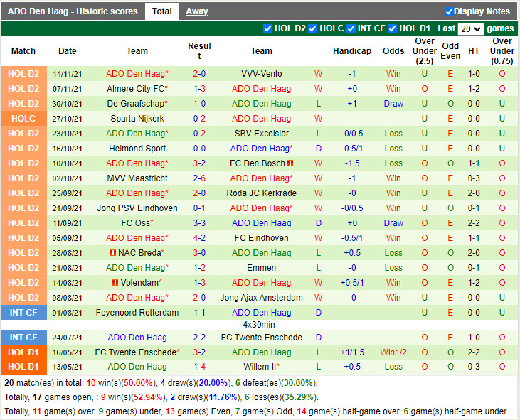Select the date 14/11/21
Screen dimensions: 520x420
(67, 74)
